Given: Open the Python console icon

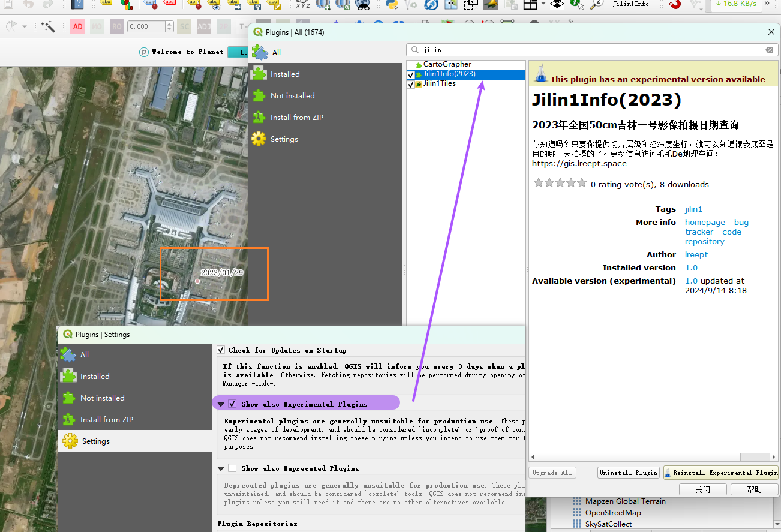Looking at the screenshot, I should point(392,4).
